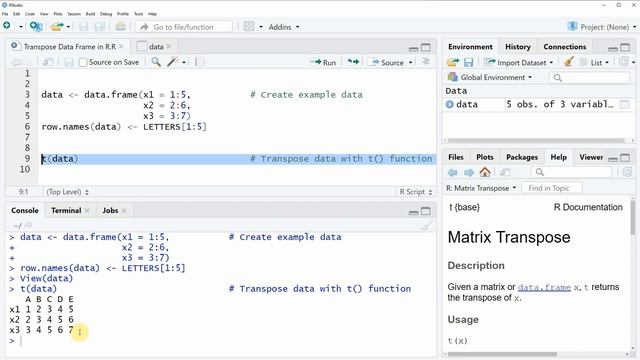Click the workspace panes grid icon
The image size is (640, 360).
(249, 27)
